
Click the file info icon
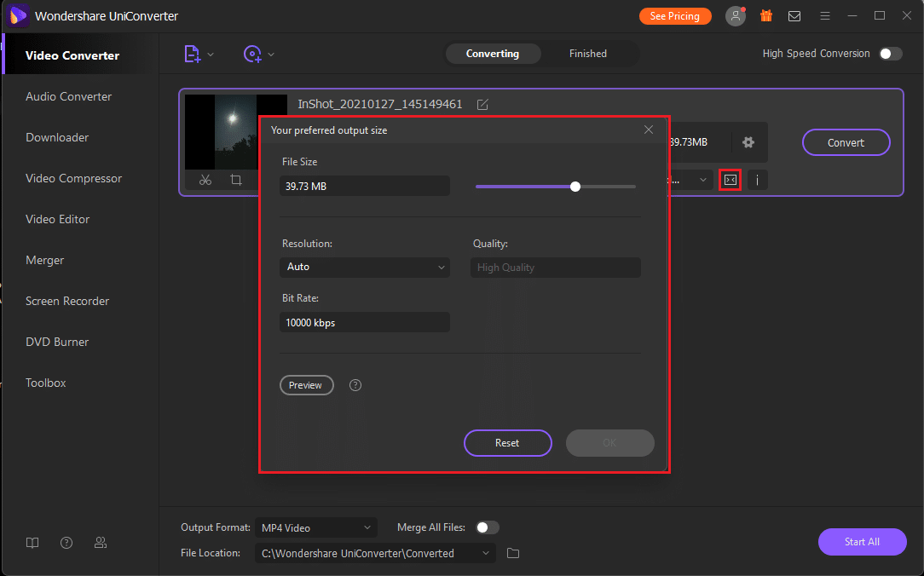pyautogui.click(x=757, y=180)
